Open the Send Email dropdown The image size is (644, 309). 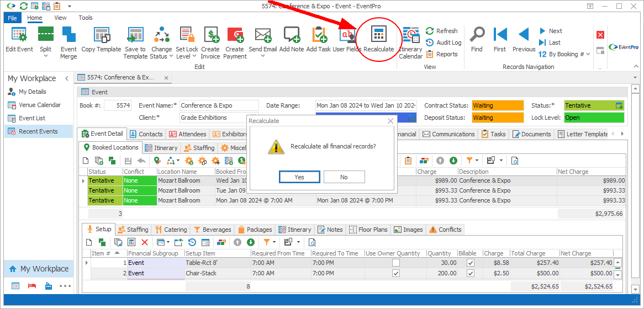(x=263, y=56)
